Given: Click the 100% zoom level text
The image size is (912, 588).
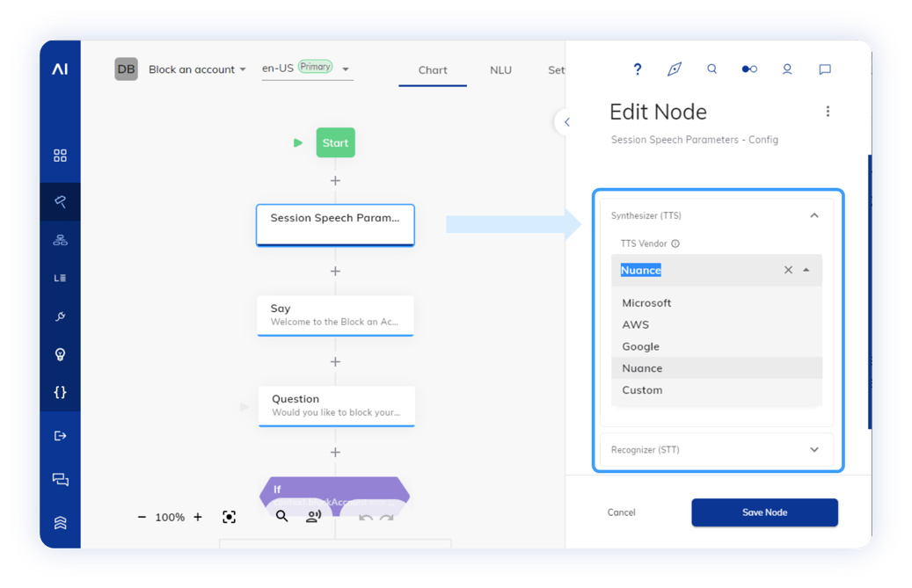Looking at the screenshot, I should [170, 517].
